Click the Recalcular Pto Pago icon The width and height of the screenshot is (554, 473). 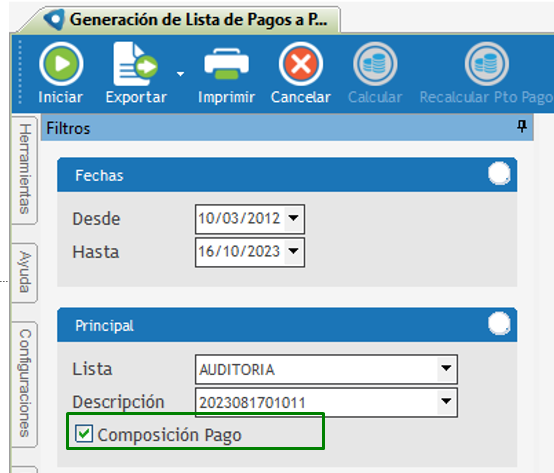click(x=487, y=64)
